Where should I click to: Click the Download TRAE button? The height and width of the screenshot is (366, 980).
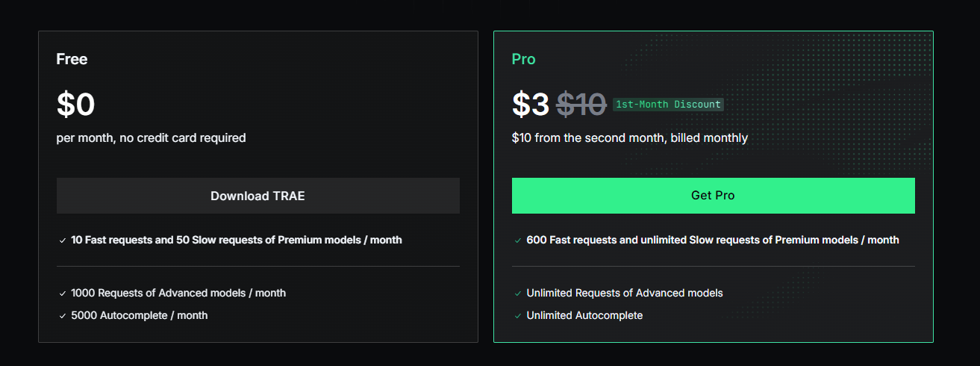click(x=258, y=196)
